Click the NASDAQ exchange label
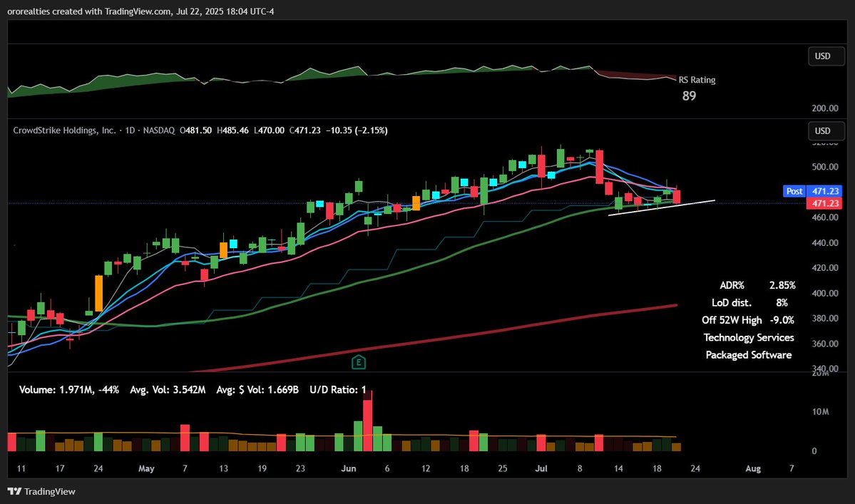855x504 pixels. tap(159, 130)
